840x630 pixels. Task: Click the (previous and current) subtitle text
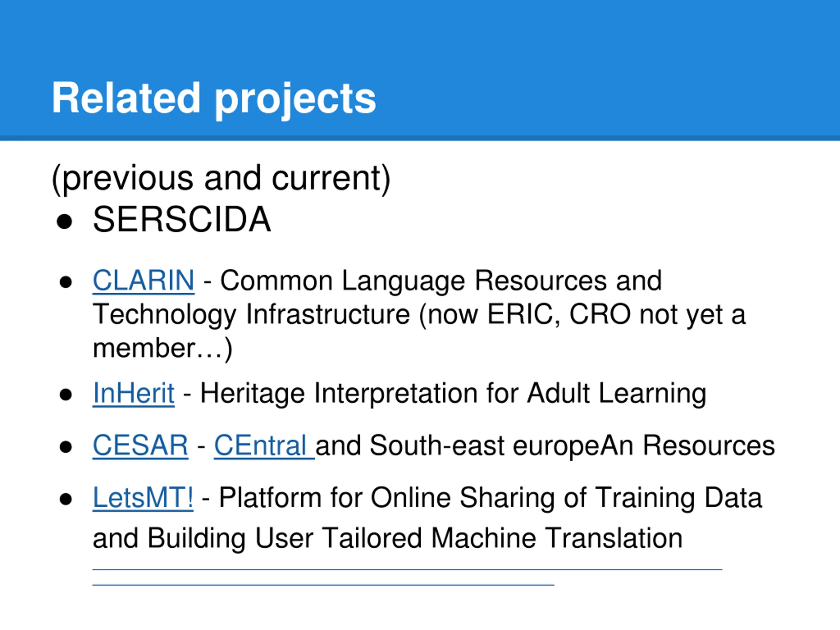coord(221,178)
